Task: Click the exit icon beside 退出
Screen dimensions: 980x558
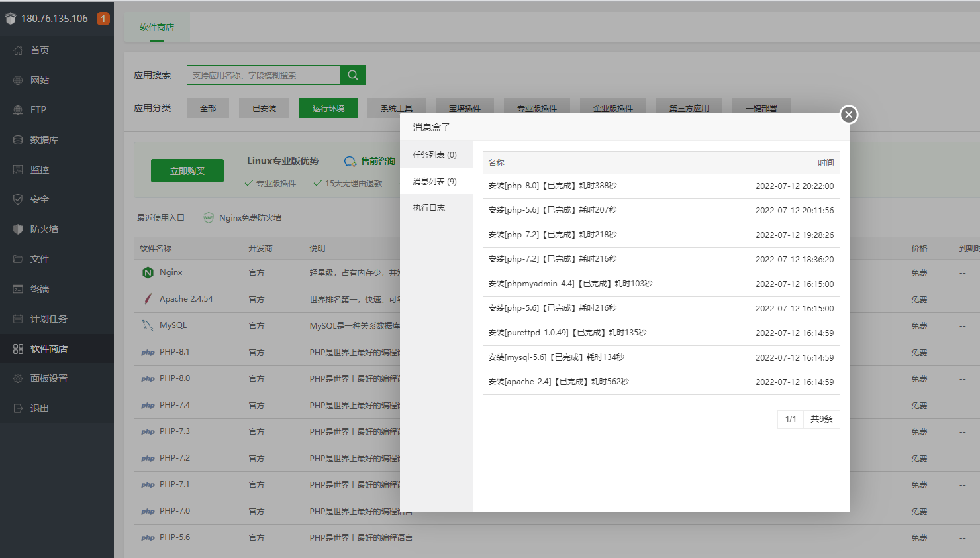Action: 18,408
